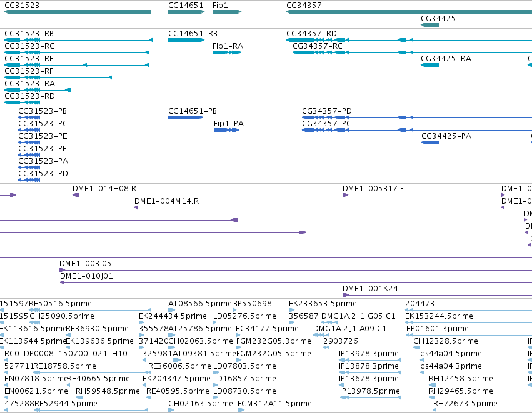Select EST bs44a04.5prime
The width and height of the screenshot is (532, 413).
click(x=422, y=360)
